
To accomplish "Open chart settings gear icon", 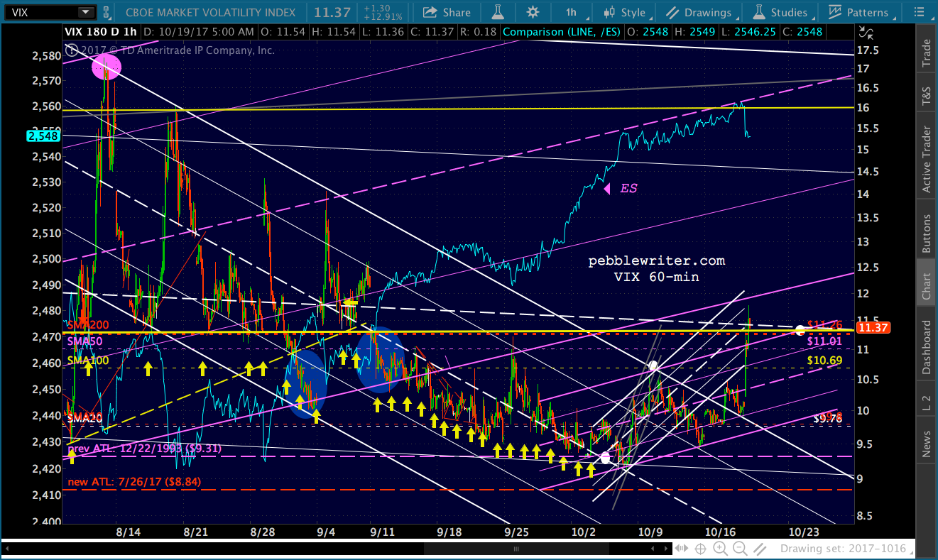I will [533, 12].
